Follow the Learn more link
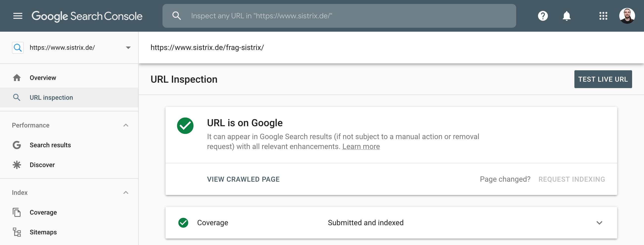The width and height of the screenshot is (644, 245). pyautogui.click(x=361, y=147)
